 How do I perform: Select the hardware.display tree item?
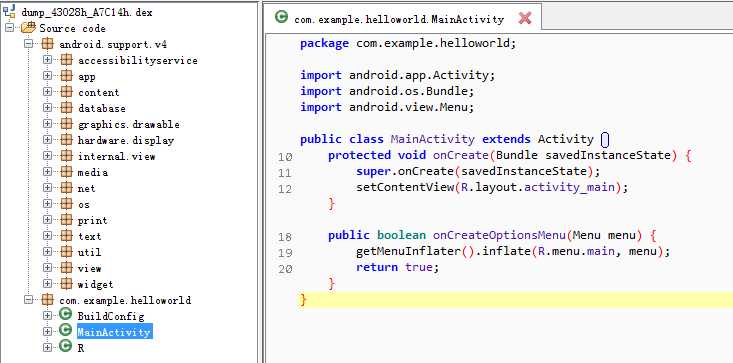pyautogui.click(x=126, y=140)
